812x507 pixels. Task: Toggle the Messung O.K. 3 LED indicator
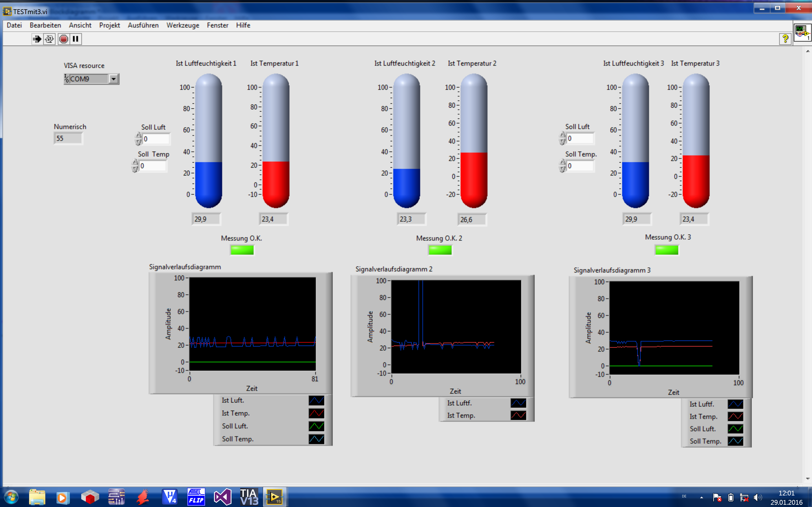(x=667, y=250)
